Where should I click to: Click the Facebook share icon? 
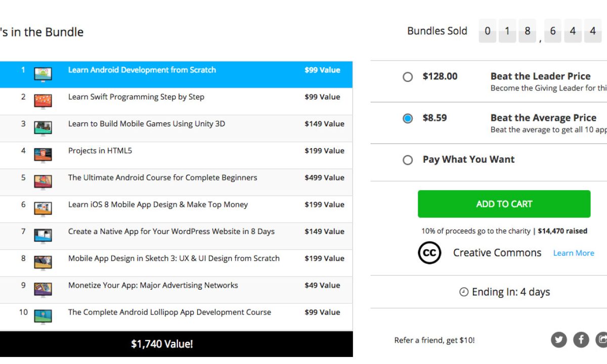pos(581,340)
